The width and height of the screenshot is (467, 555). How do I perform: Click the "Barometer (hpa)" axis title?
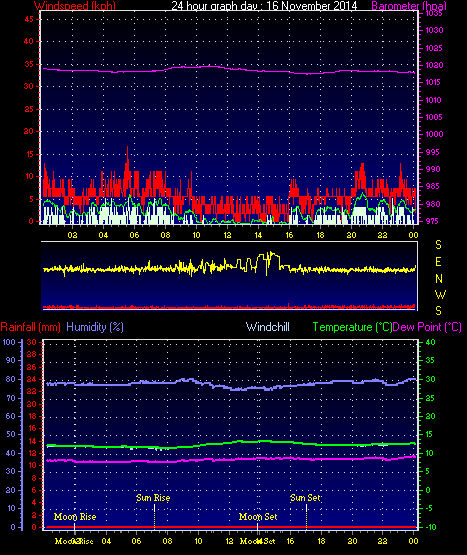pyautogui.click(x=409, y=5)
